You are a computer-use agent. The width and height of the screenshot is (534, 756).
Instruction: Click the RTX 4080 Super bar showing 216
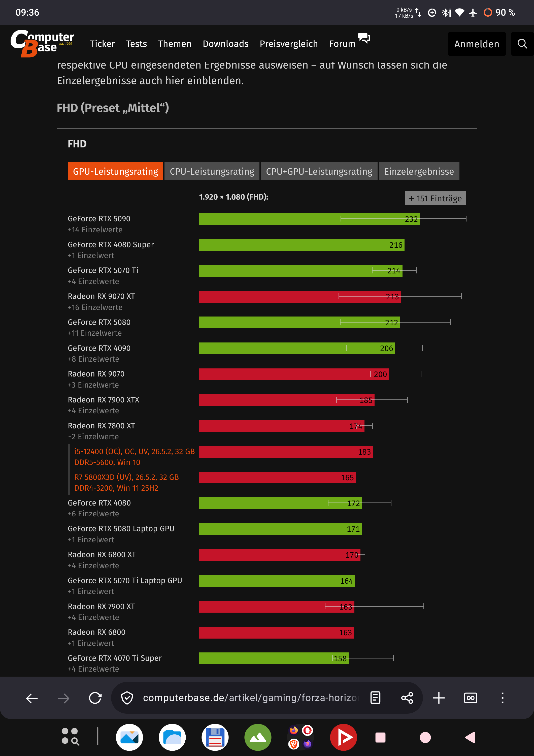pos(302,245)
